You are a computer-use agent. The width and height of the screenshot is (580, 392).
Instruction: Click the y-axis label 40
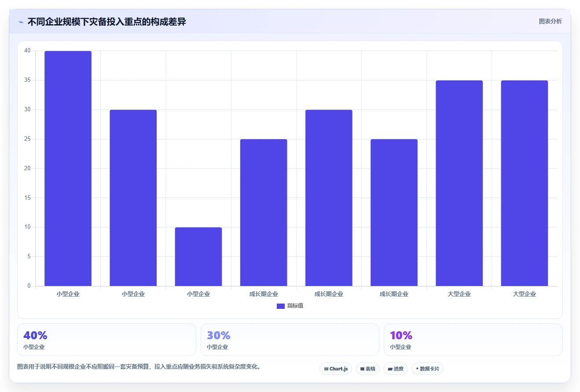point(27,51)
